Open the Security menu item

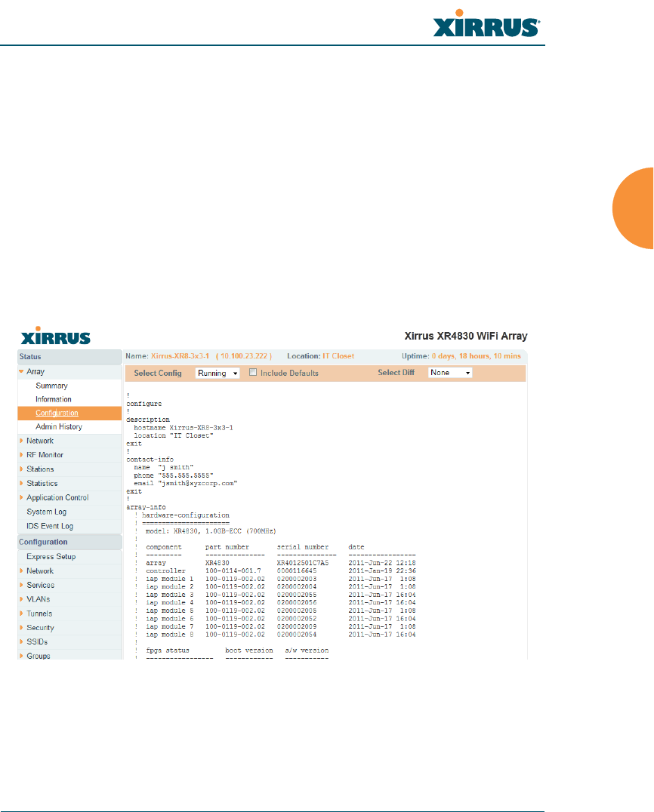coord(41,628)
